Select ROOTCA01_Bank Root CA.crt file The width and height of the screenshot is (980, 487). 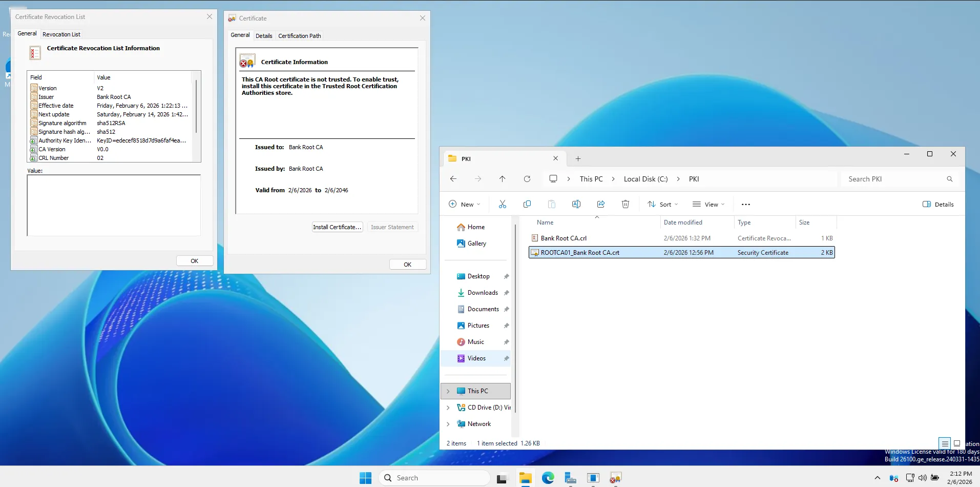[x=681, y=253]
